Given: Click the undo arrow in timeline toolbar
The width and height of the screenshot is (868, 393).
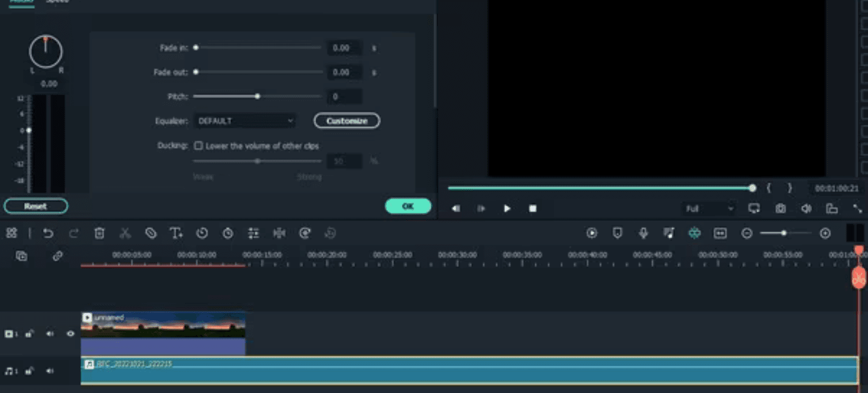Looking at the screenshot, I should [48, 233].
